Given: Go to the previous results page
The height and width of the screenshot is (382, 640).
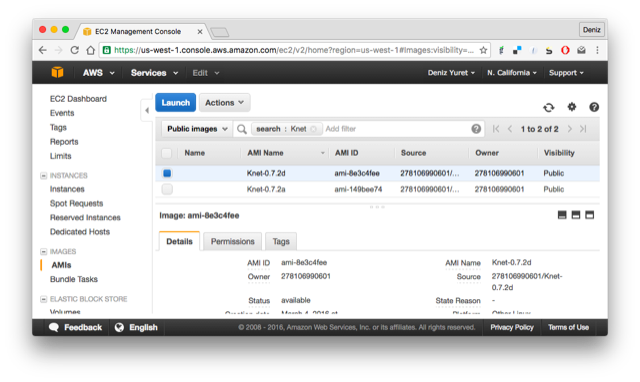Looking at the screenshot, I should coord(510,129).
